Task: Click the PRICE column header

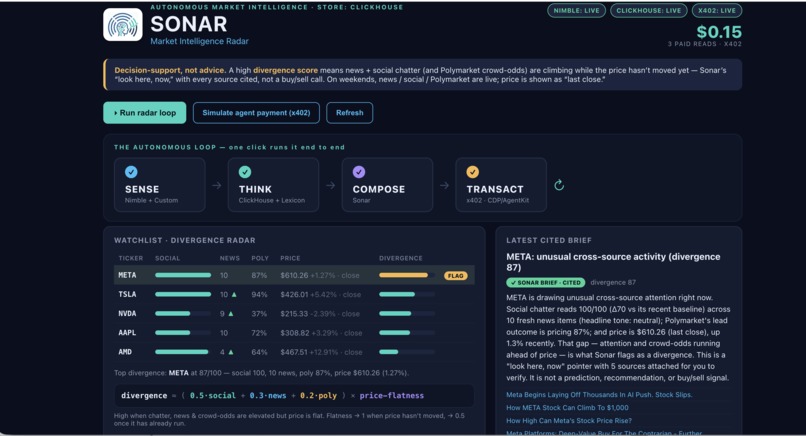Action: coord(290,258)
